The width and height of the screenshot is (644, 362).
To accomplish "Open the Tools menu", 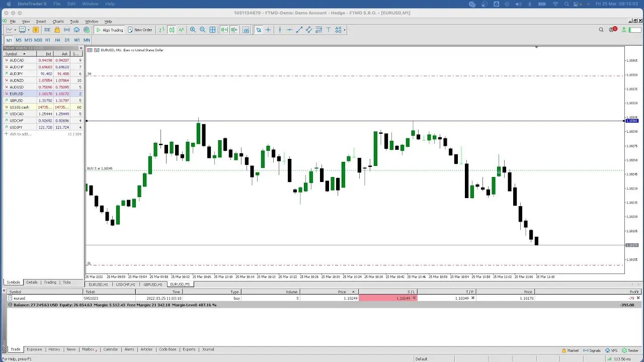I will click(74, 22).
